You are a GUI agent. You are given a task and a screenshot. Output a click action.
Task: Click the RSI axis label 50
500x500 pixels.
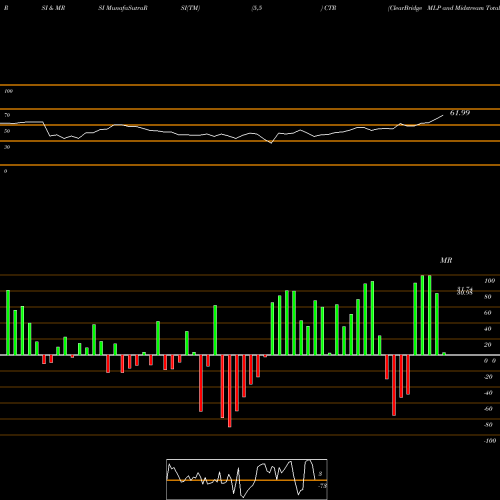point(7,131)
